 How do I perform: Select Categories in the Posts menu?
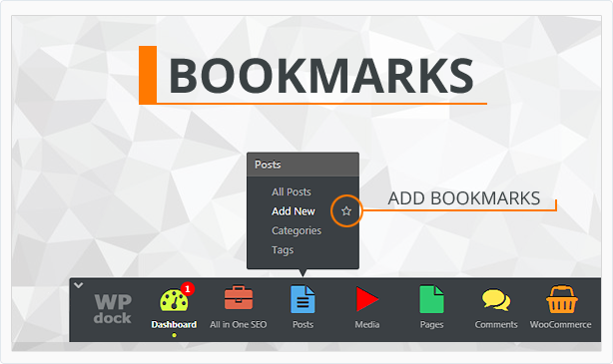pyautogui.click(x=297, y=230)
